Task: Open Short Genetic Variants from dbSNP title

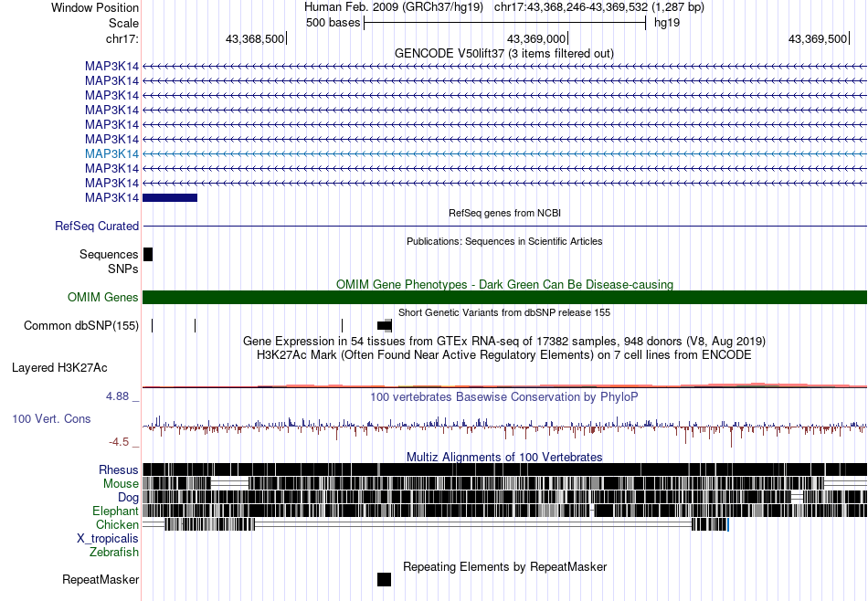Action: point(504,312)
